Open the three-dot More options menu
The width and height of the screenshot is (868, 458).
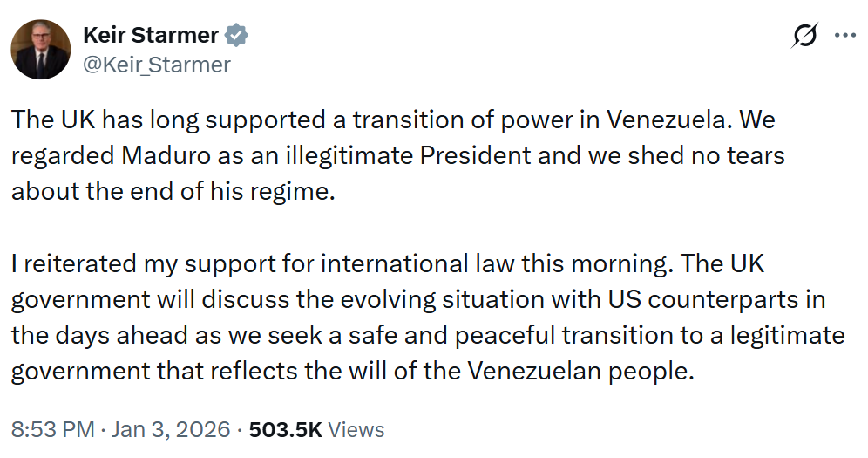click(845, 36)
